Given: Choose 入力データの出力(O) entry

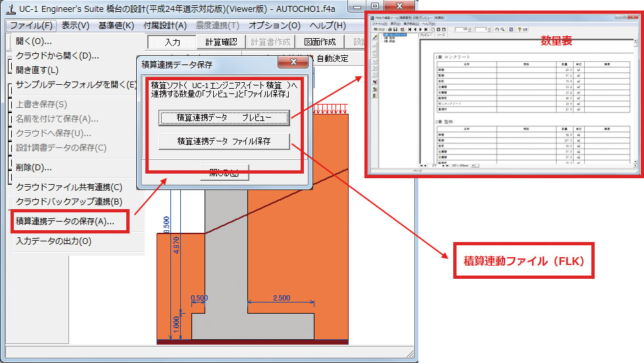Looking at the screenshot, I should pos(54,241).
